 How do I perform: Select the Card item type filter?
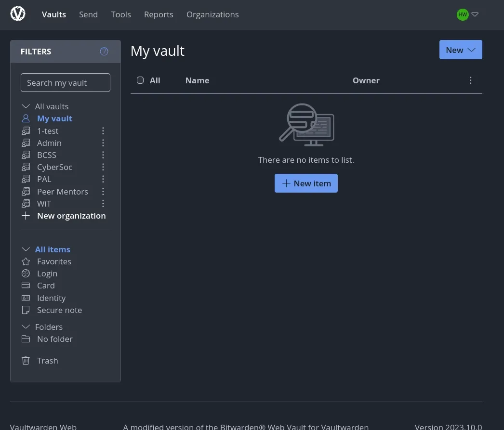[46, 285]
